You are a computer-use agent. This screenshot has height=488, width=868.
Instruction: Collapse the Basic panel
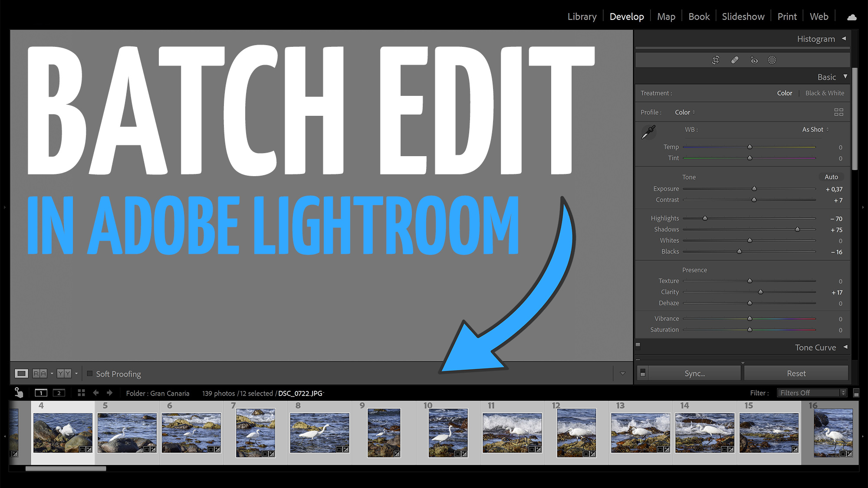pyautogui.click(x=845, y=77)
